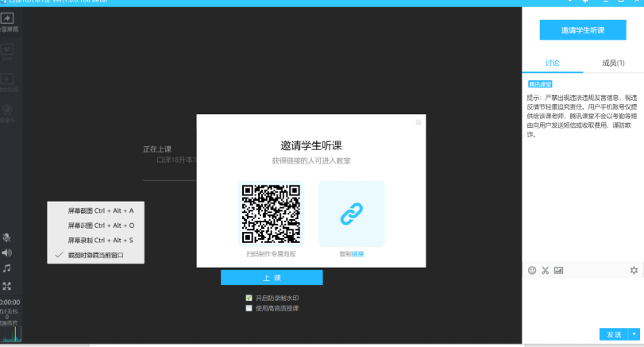
Task: Click the blue chain link icon
Action: click(x=351, y=214)
